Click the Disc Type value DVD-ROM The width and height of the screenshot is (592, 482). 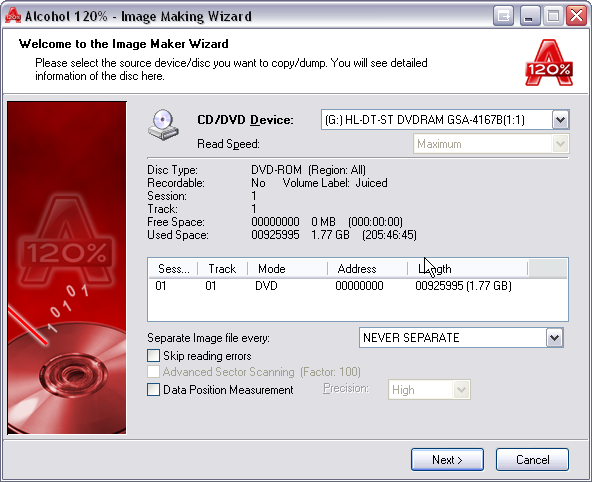[276, 170]
